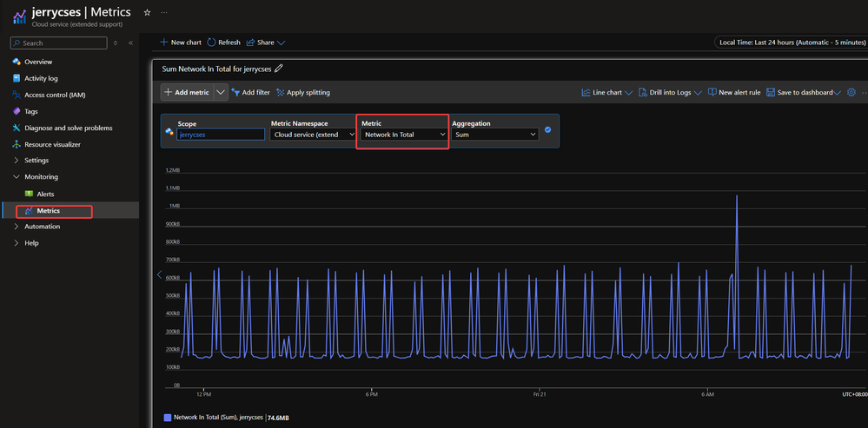Open Drill into Logs dropdown

pos(671,92)
